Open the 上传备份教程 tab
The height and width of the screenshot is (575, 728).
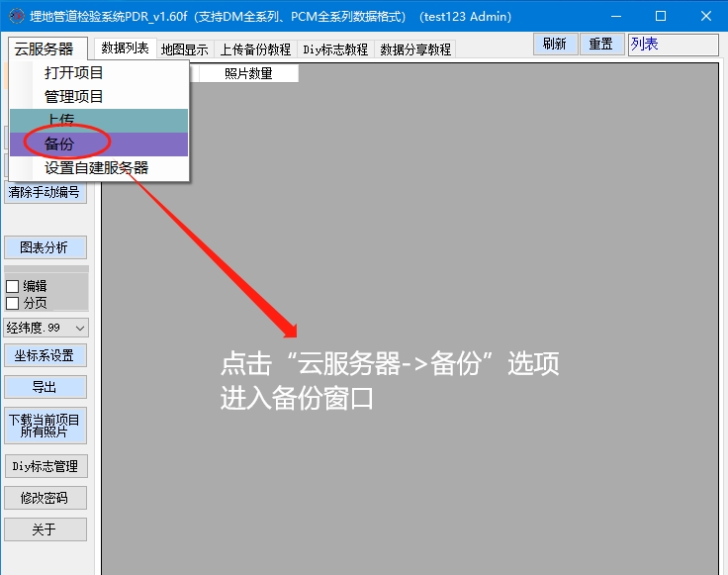(x=255, y=49)
